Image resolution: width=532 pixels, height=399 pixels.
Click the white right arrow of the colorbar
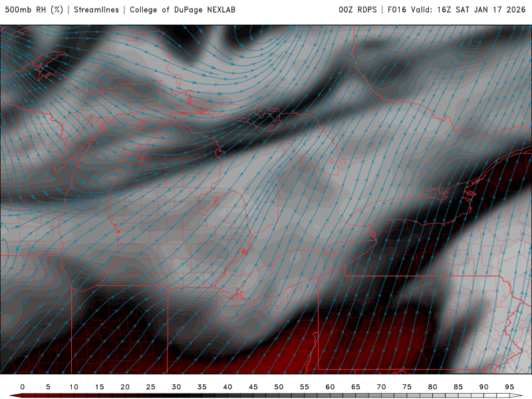(516, 396)
